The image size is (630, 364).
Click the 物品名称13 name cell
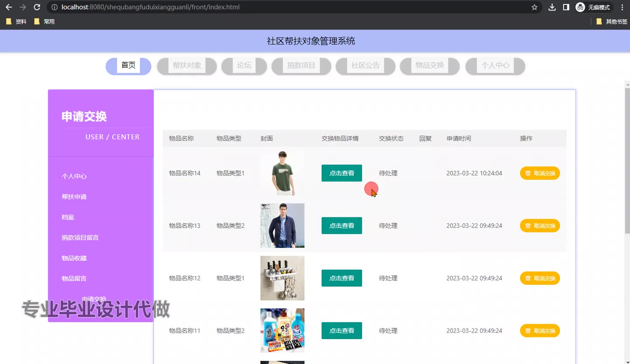[185, 226]
